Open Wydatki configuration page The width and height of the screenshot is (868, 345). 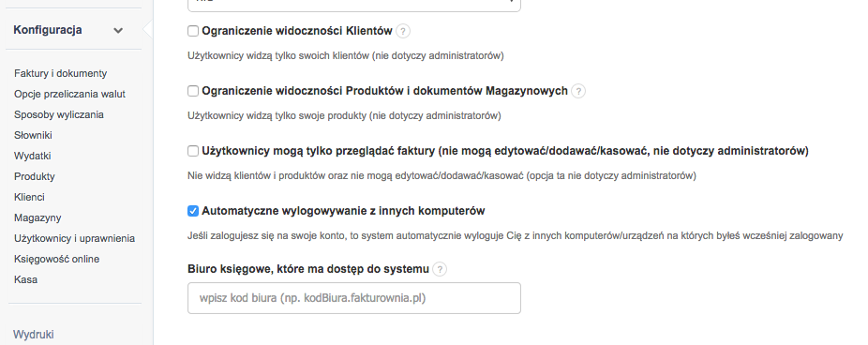pyautogui.click(x=33, y=157)
